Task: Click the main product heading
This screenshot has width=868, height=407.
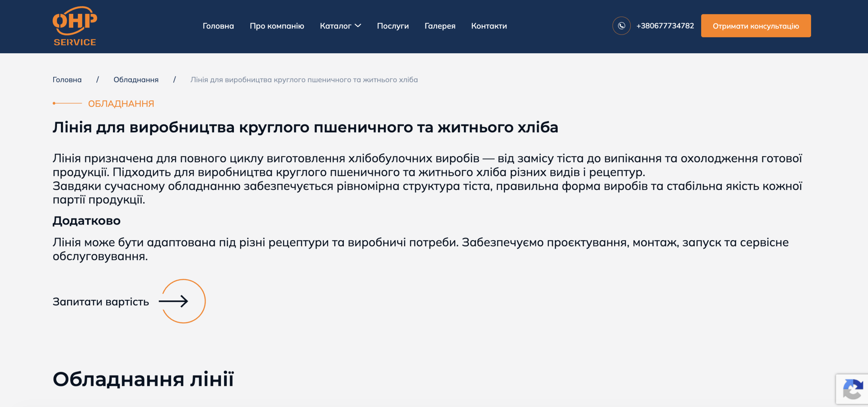Action: [305, 128]
